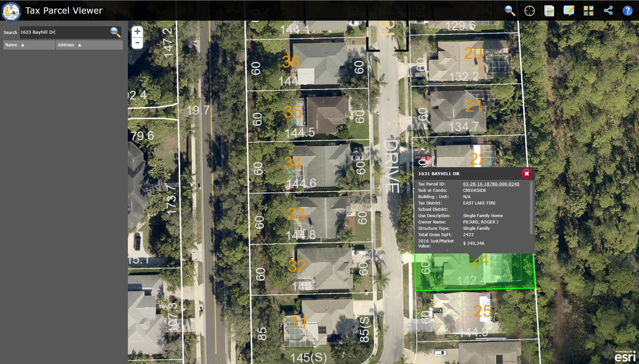Open the reports document icon

(549, 11)
